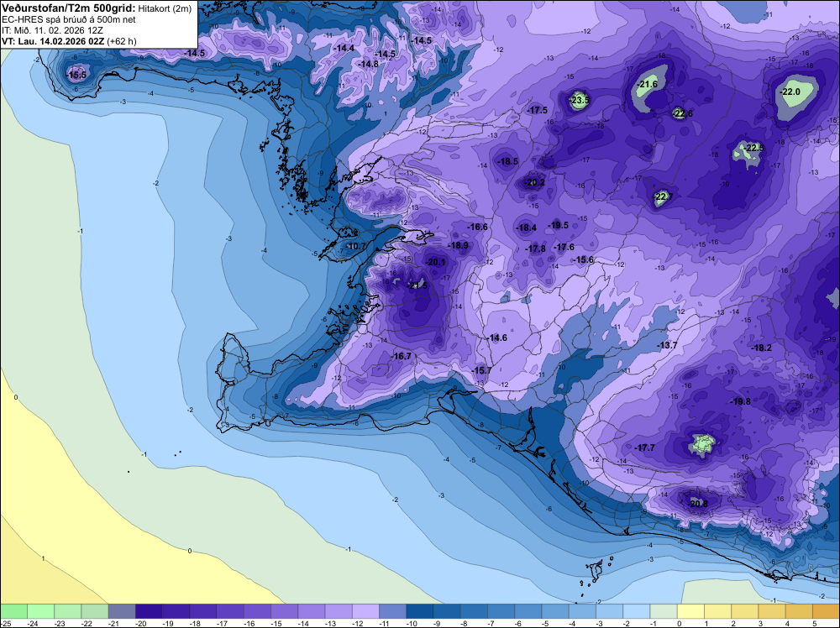840x628 pixels.
Task: Click the valid time 'VT: Lau. 14.02.2026 02Z'
Action: point(54,41)
